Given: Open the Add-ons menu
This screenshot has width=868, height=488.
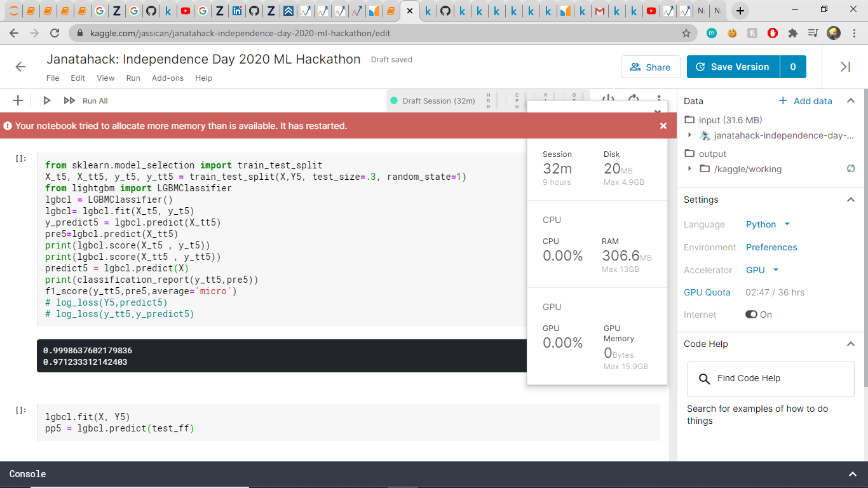Looking at the screenshot, I should [167, 78].
